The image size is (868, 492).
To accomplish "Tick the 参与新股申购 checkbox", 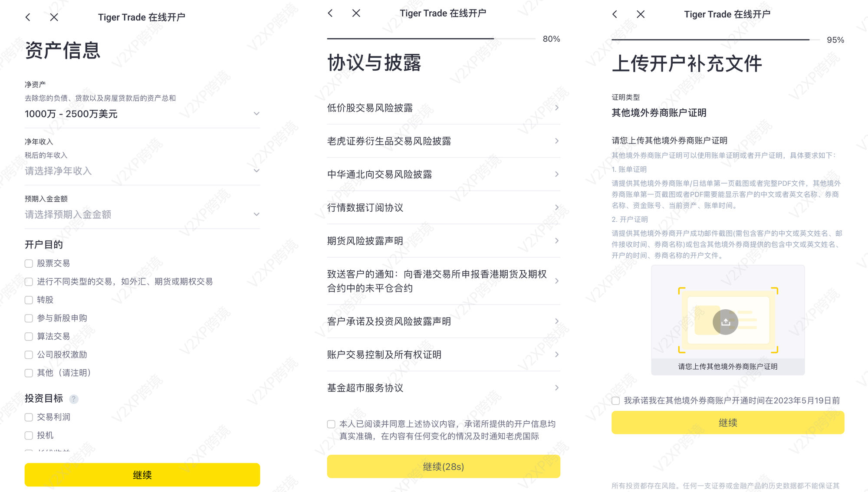I will [x=29, y=318].
